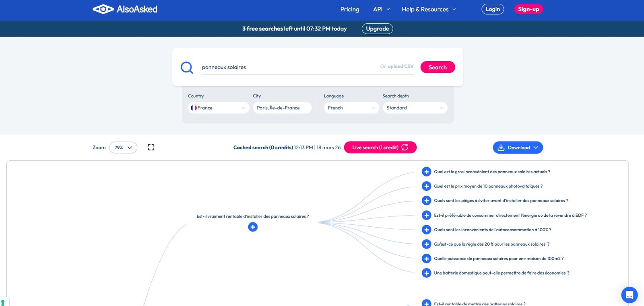Open the Country dropdown showing France

point(219,108)
